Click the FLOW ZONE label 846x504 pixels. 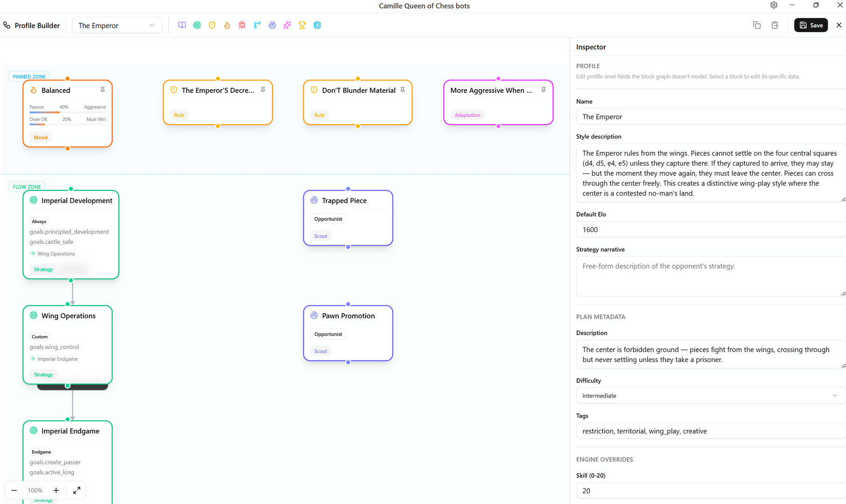click(x=27, y=187)
